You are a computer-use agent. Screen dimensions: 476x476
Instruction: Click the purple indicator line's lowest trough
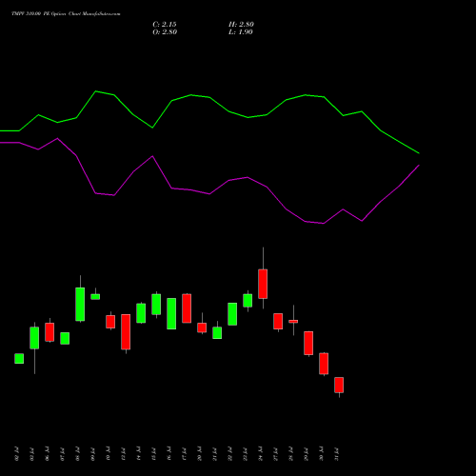click(x=324, y=224)
